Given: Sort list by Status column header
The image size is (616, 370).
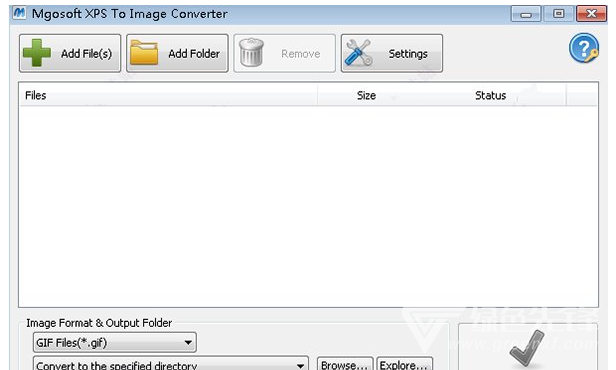Looking at the screenshot, I should pyautogui.click(x=491, y=95).
